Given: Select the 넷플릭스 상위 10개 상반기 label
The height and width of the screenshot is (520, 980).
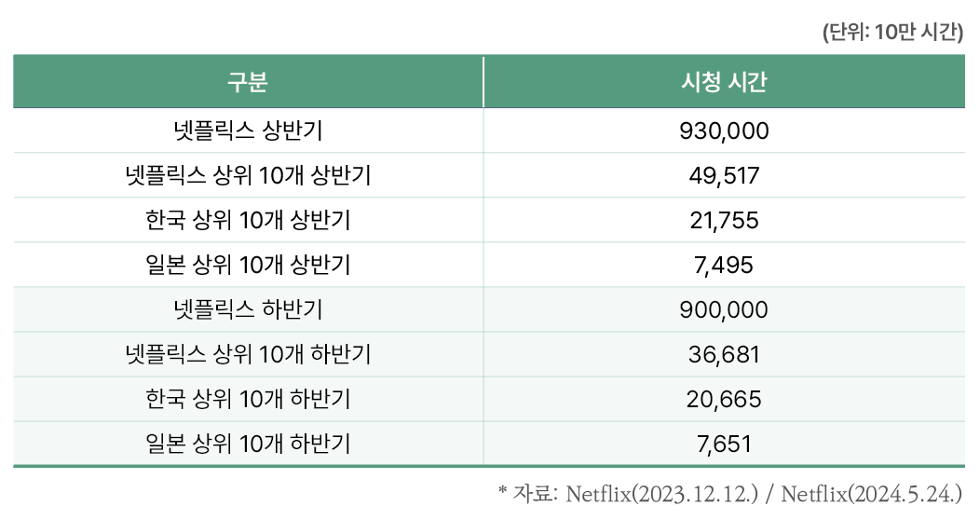Looking at the screenshot, I should pyautogui.click(x=248, y=175).
